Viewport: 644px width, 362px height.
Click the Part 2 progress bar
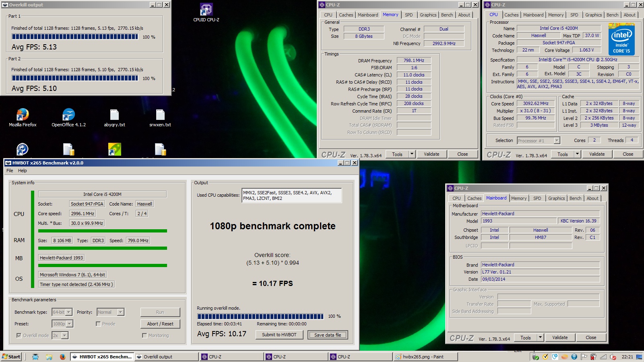[75, 78]
